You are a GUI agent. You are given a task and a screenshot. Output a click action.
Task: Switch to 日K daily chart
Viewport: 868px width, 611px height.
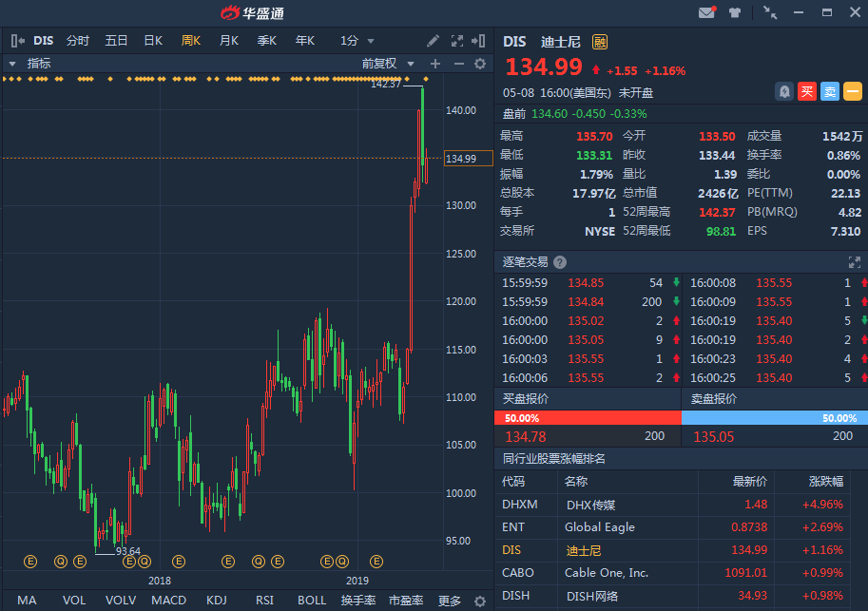[153, 41]
